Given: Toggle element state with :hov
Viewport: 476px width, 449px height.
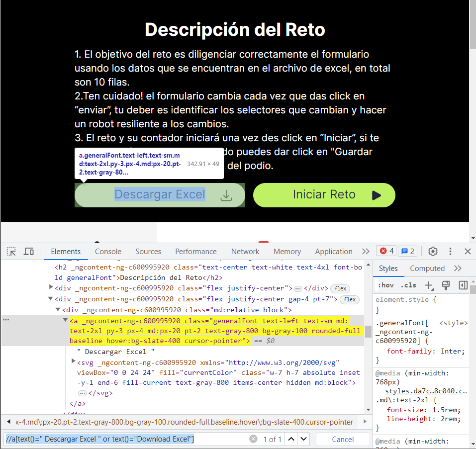Looking at the screenshot, I should [x=386, y=285].
